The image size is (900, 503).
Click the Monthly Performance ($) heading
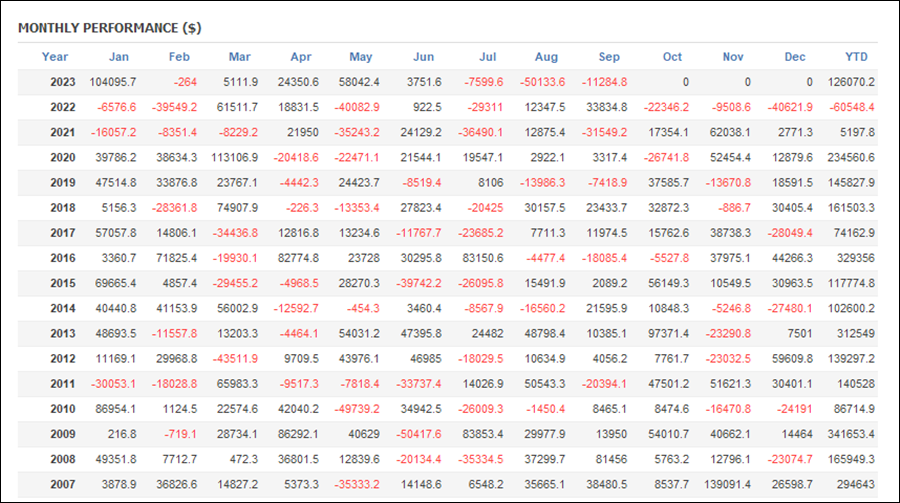point(110,28)
